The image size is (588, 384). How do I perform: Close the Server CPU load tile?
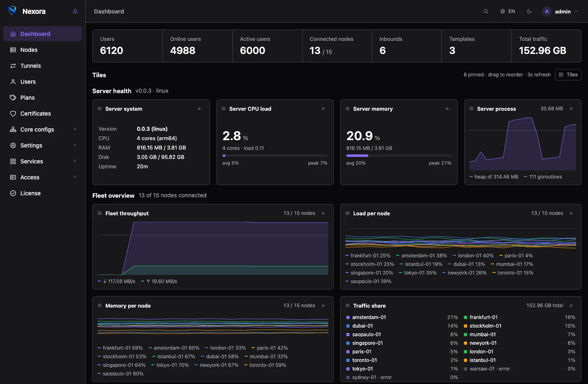click(x=323, y=109)
